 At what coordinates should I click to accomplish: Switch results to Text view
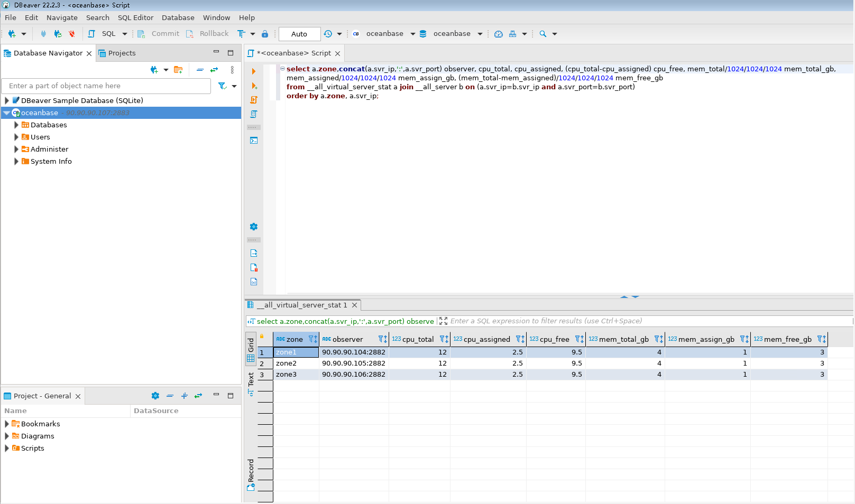pyautogui.click(x=251, y=384)
